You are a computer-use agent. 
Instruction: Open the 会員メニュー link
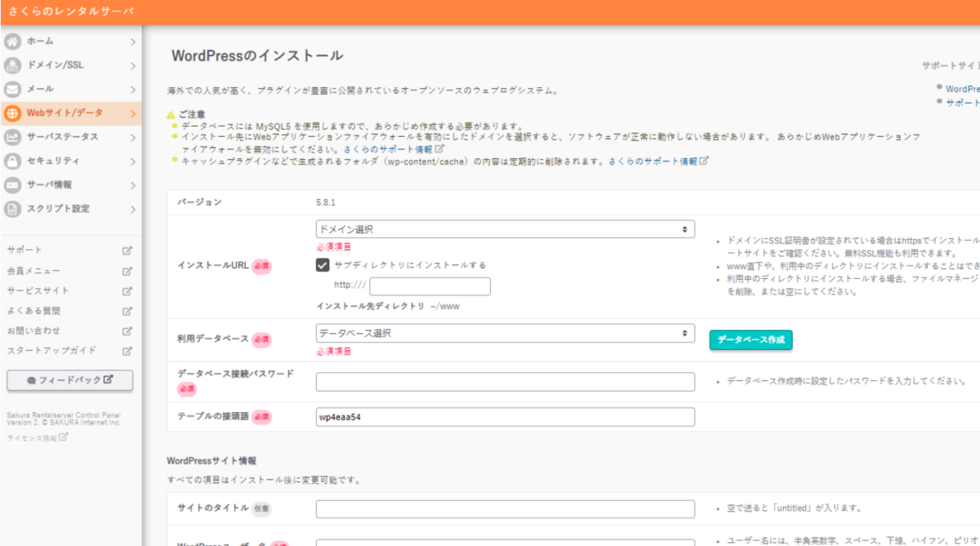(x=33, y=271)
